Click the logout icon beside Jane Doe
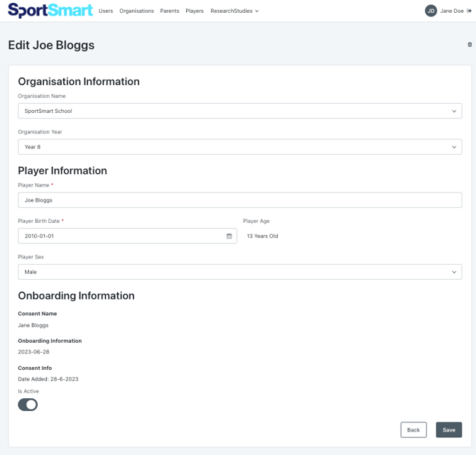The width and height of the screenshot is (476, 455). click(469, 11)
